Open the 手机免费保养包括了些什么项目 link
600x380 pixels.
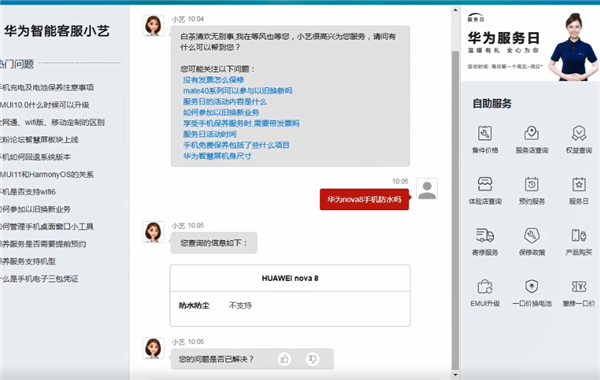[x=236, y=145]
